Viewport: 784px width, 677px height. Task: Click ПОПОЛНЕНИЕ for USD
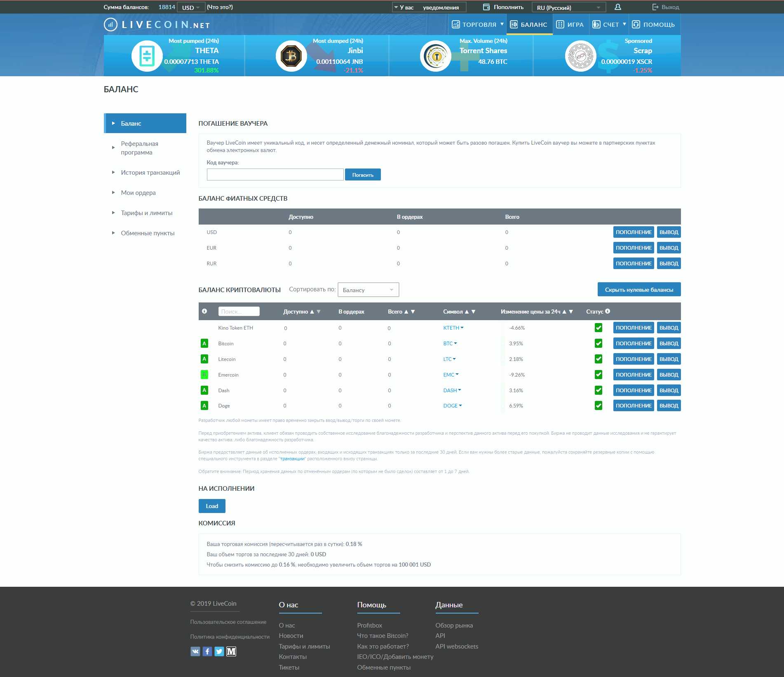tap(634, 232)
